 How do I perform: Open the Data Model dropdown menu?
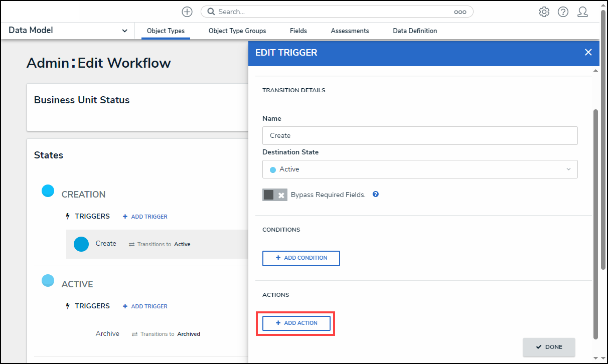coord(68,31)
